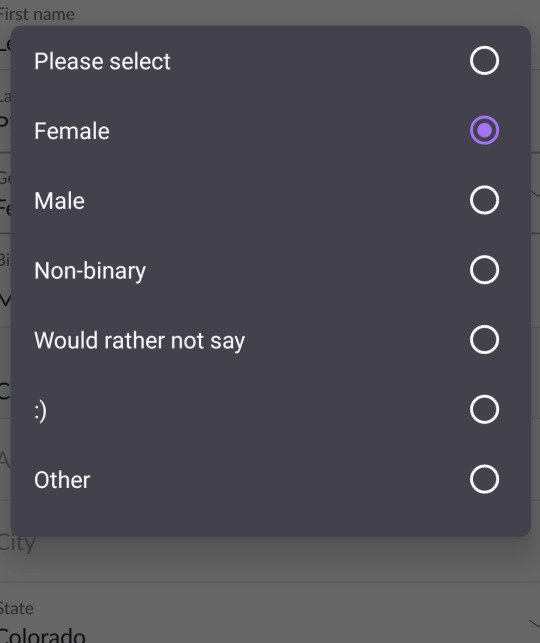This screenshot has width=540, height=643.
Task: Choose the Other option label
Action: coord(62,480)
